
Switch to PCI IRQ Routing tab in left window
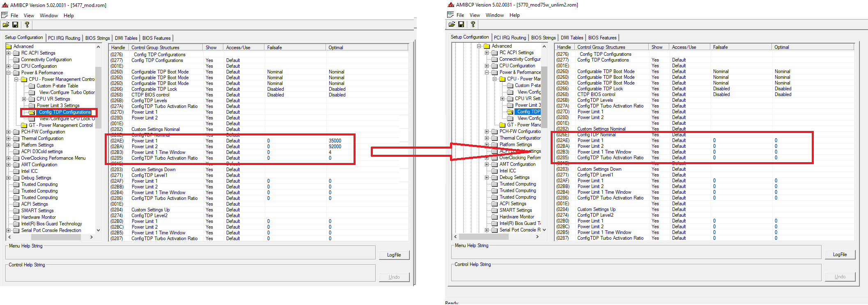(x=64, y=38)
